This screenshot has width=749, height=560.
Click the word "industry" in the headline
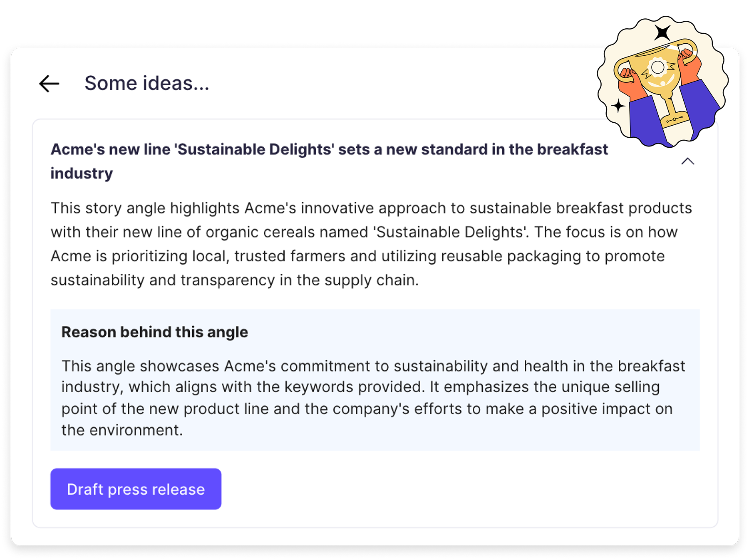[82, 173]
